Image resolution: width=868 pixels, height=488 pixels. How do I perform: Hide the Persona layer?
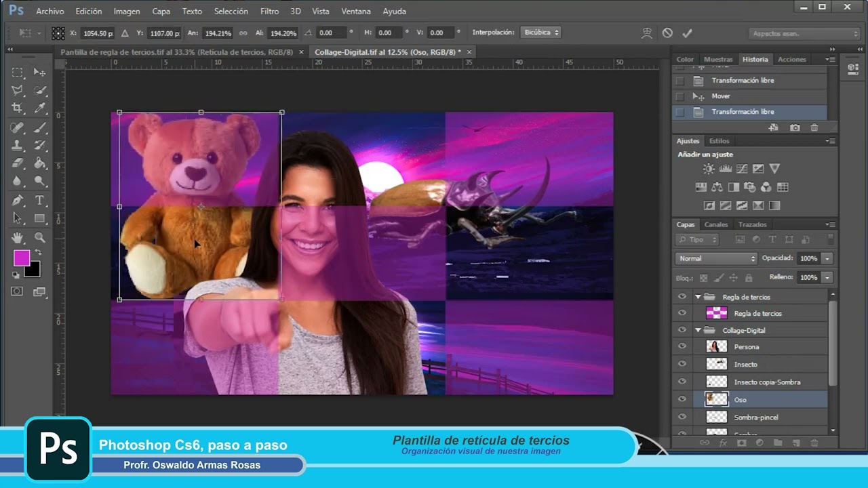click(682, 346)
